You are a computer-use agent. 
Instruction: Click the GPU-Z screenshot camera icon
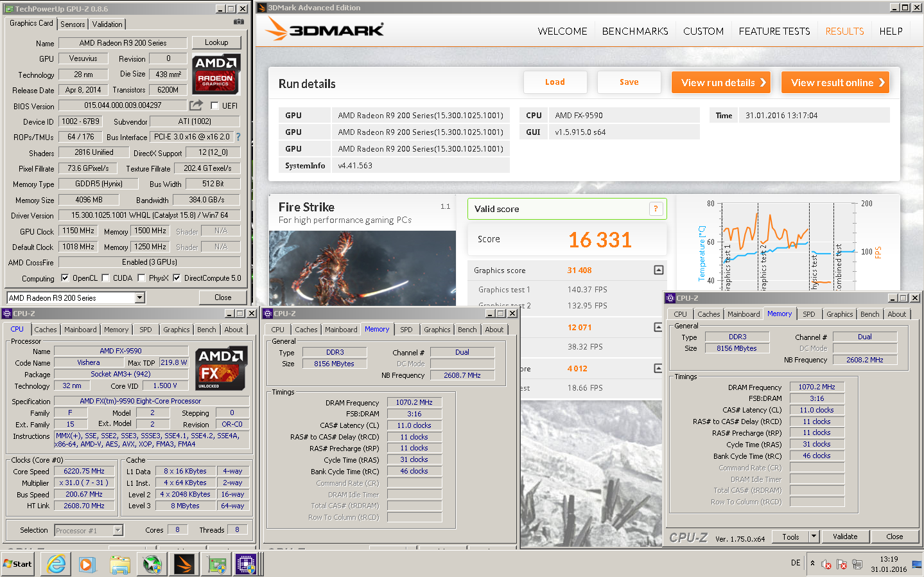[x=239, y=22]
